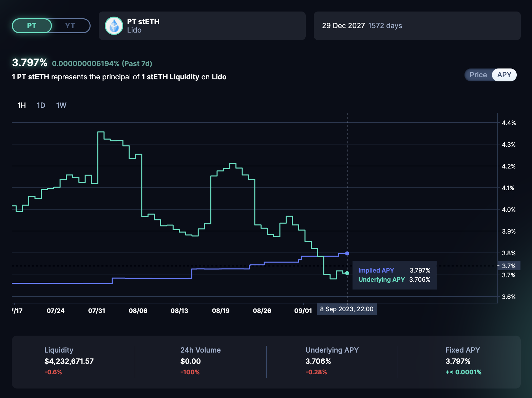Click the 8 Sep 2023 date marker
Screen dimensions: 532x398
pyautogui.click(x=346, y=309)
